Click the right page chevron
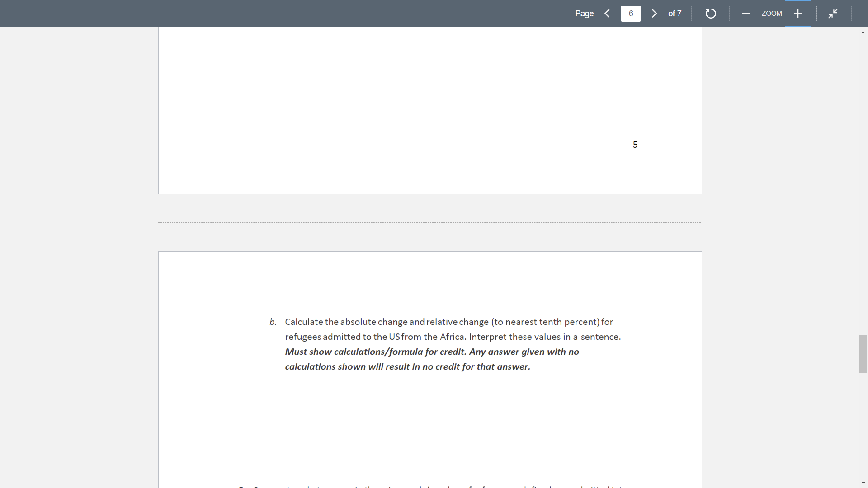Screen dimensions: 868x488 click(654, 14)
